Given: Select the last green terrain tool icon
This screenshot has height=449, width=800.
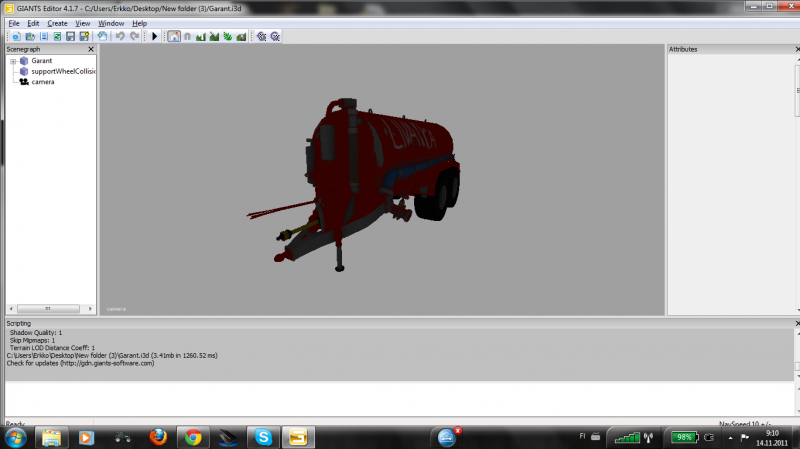Looking at the screenshot, I should (x=241, y=36).
